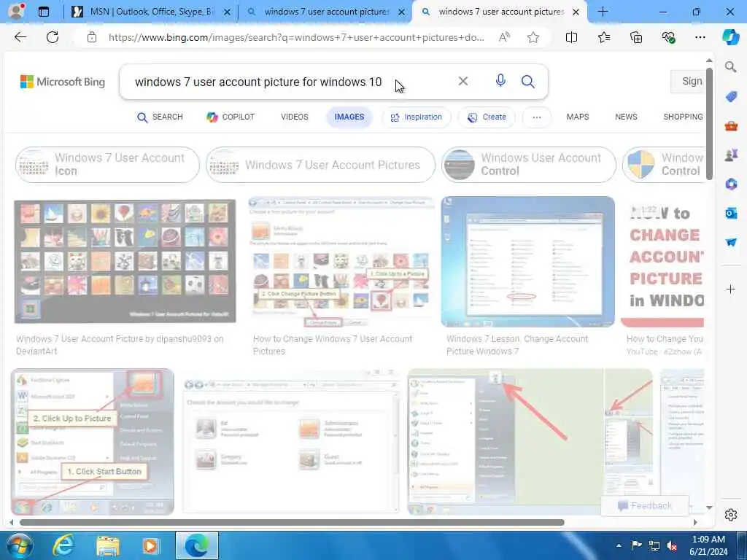Open Windows 7 Lesson Change Account thumbnail

click(x=527, y=262)
